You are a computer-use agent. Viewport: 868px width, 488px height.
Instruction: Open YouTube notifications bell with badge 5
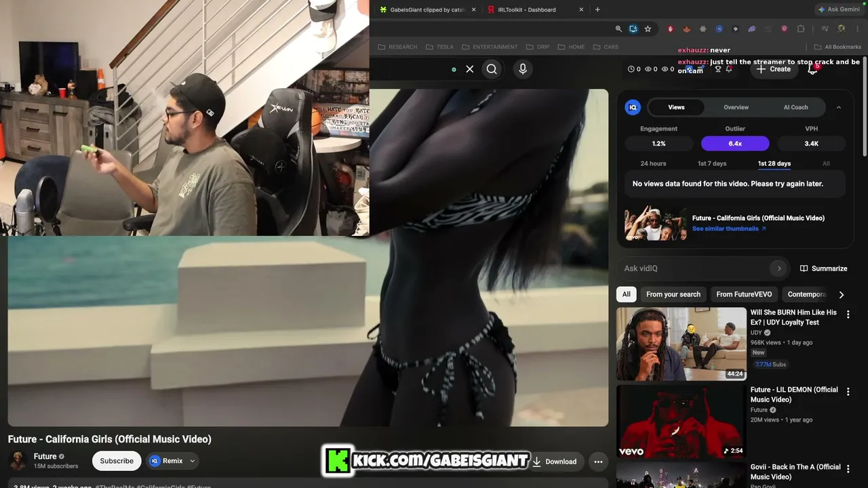click(812, 68)
